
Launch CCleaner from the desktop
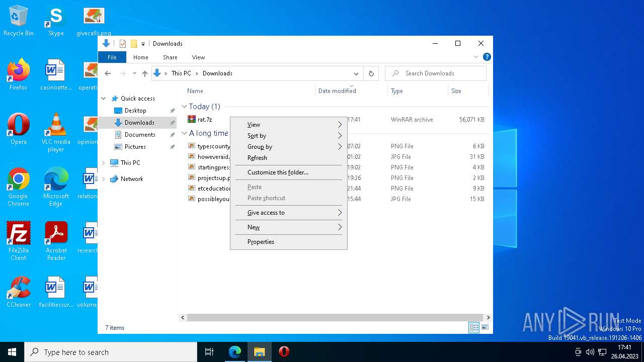click(19, 292)
